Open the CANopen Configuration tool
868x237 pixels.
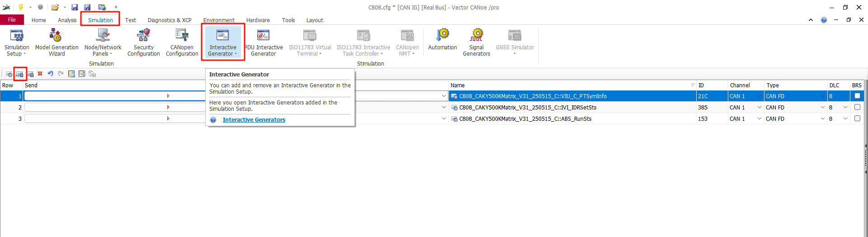[x=182, y=43]
